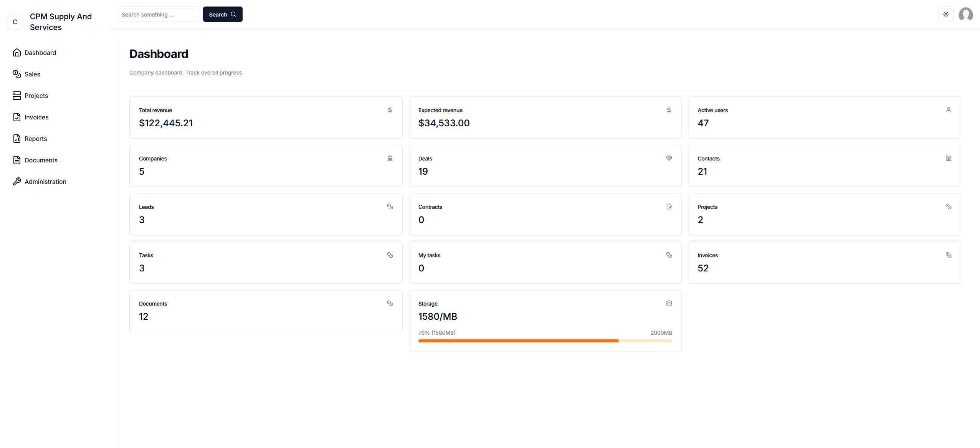Image resolution: width=980 pixels, height=448 pixels.
Task: Click the user icon on Active users card
Action: pos(948,110)
